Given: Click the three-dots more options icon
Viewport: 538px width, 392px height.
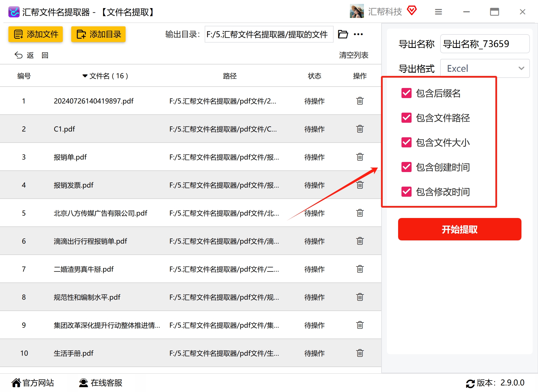Looking at the screenshot, I should [358, 34].
